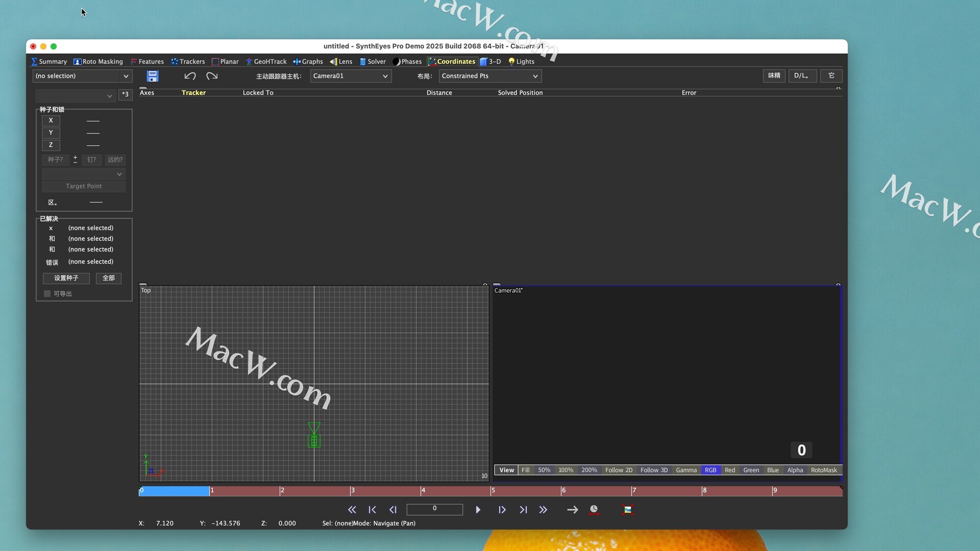The image size is (980, 551).
Task: Toggle the 远的? far button
Action: click(x=115, y=160)
